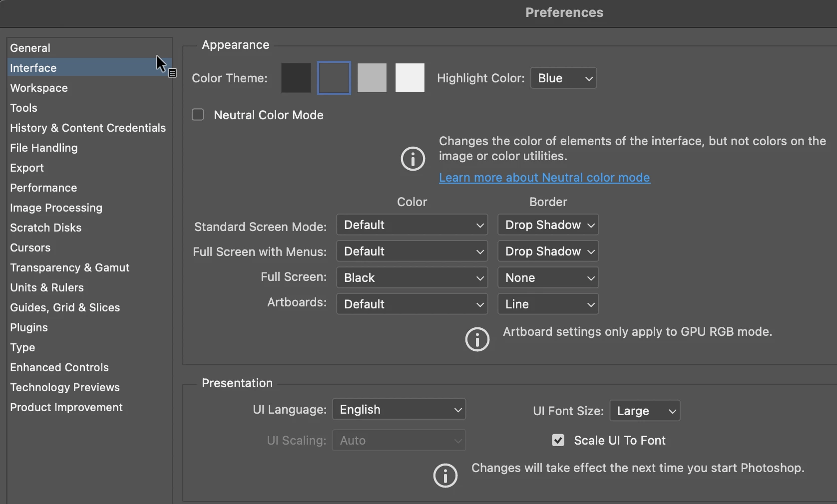Uncheck the Scale UI To Font checkbox

(x=558, y=440)
